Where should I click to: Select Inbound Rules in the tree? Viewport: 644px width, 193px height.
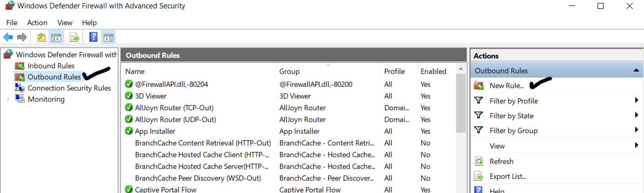[51, 66]
